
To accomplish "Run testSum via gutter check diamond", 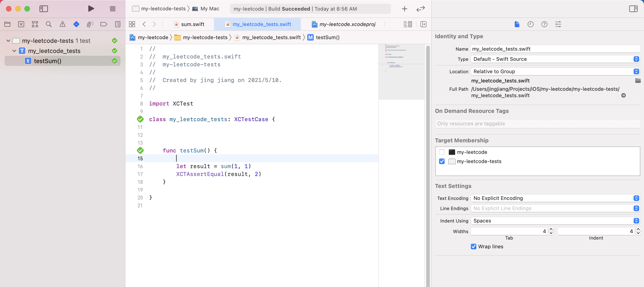I will point(140,150).
